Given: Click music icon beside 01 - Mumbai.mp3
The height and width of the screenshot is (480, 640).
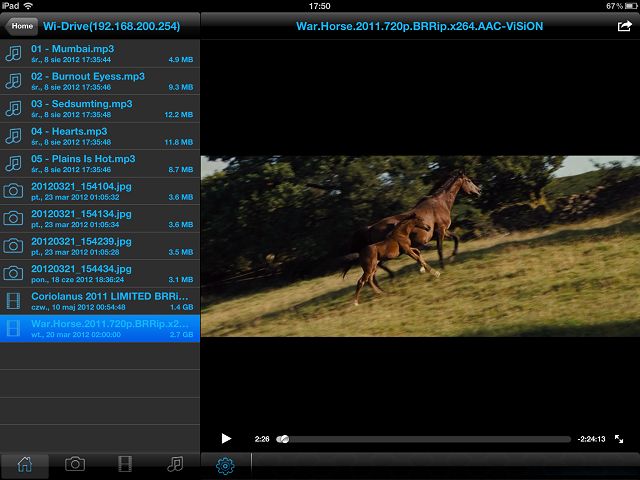Looking at the screenshot, I should (x=13, y=53).
